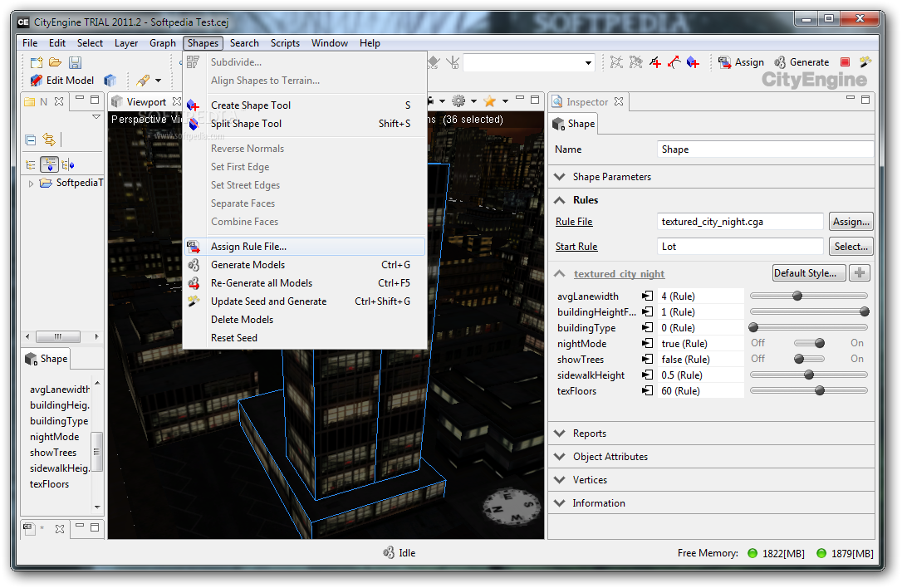Image resolution: width=902 pixels, height=588 pixels.
Task: Expand the Softpedia folder tree node
Action: pyautogui.click(x=31, y=184)
